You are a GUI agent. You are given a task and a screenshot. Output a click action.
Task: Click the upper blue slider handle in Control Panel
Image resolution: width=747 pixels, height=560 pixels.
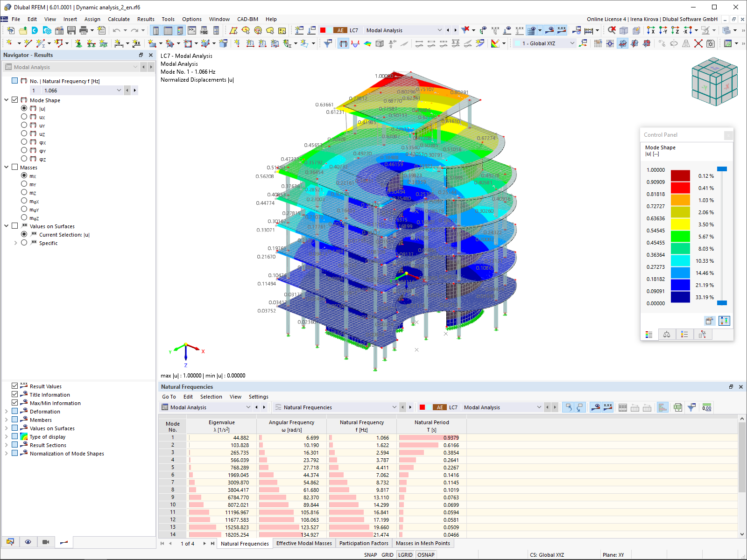(x=722, y=169)
